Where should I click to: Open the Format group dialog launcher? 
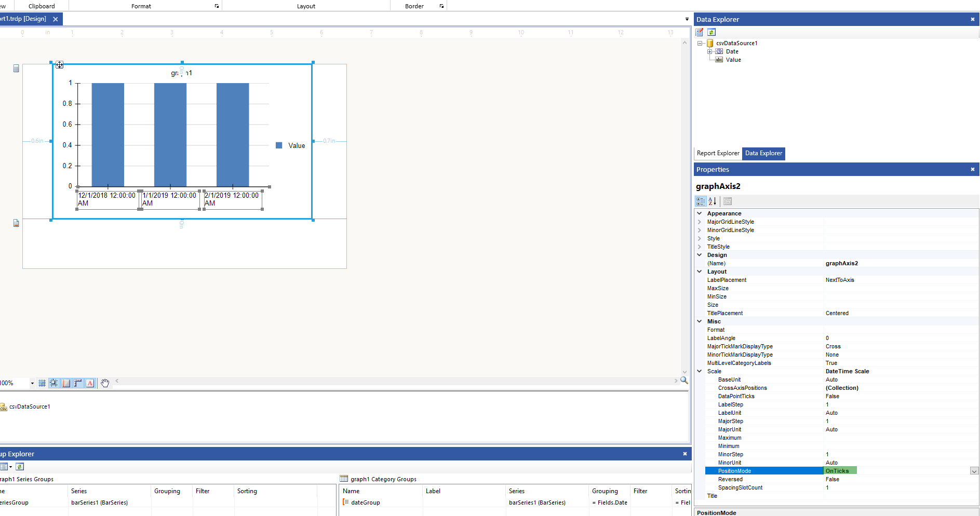(x=217, y=6)
